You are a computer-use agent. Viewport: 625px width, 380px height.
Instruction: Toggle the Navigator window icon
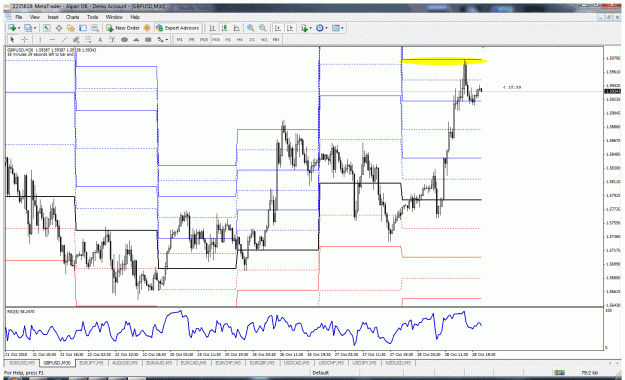click(71, 28)
